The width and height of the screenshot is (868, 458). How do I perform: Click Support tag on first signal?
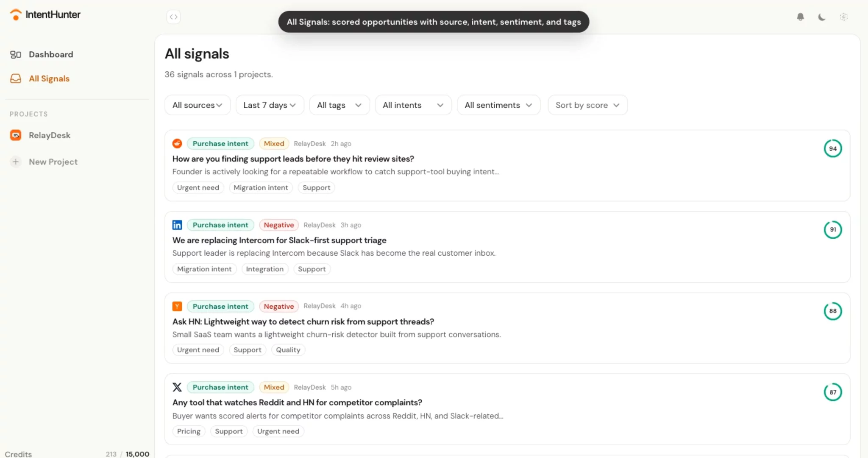coord(316,187)
